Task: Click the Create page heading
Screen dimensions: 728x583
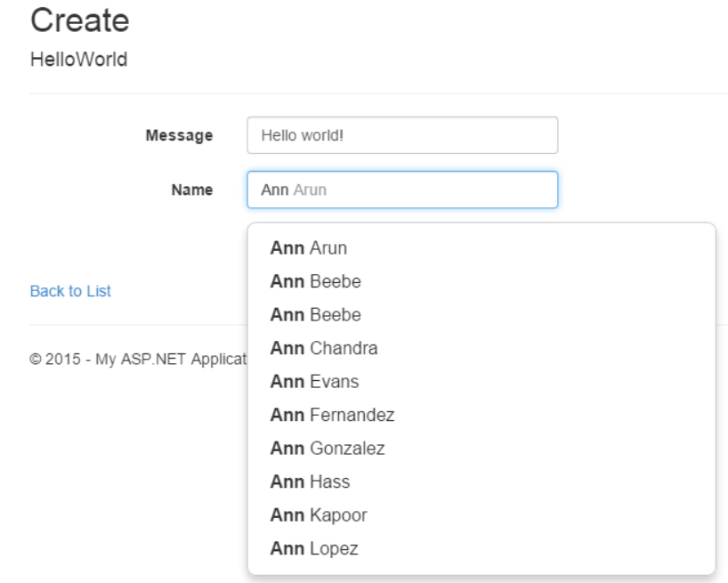Action: pos(79,20)
